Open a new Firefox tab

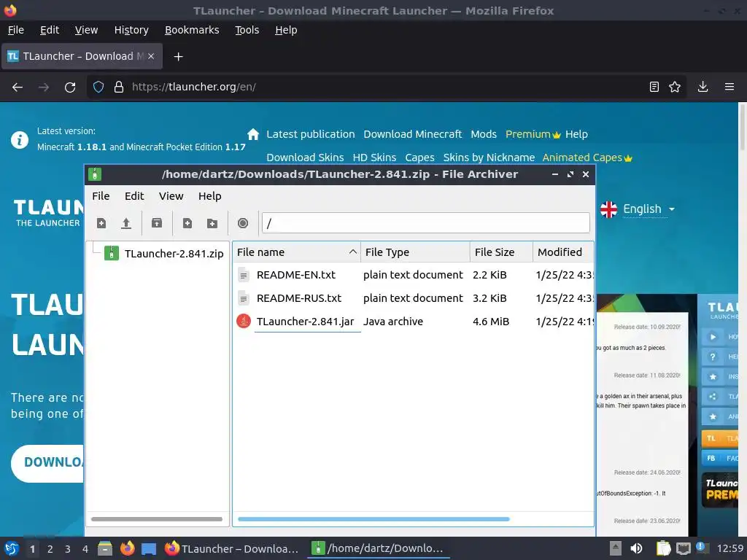[x=178, y=57]
